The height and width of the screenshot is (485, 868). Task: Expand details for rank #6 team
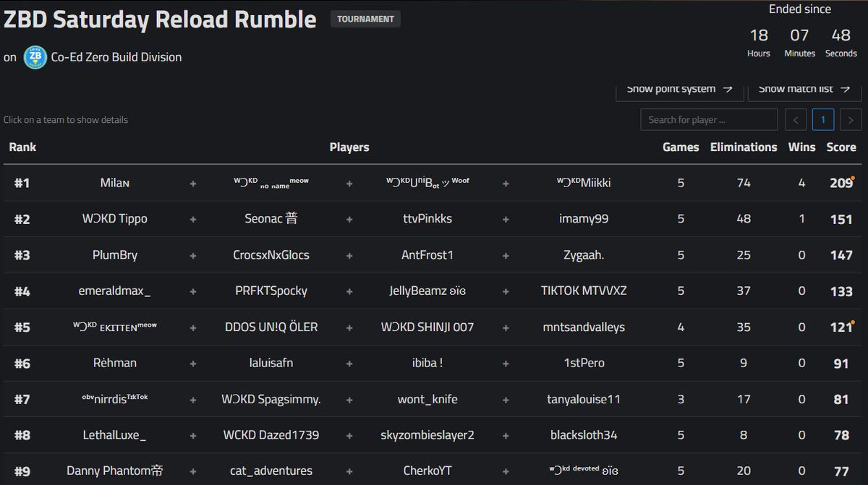click(x=434, y=364)
